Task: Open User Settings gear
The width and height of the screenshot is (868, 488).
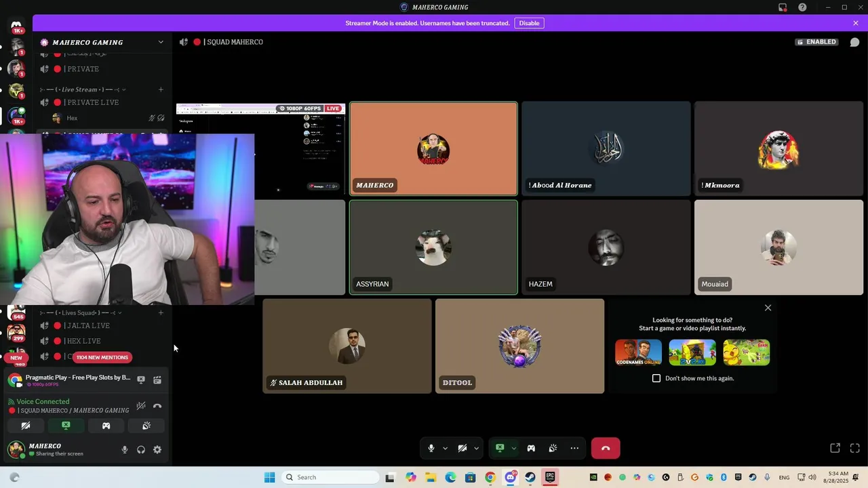Action: click(157, 449)
